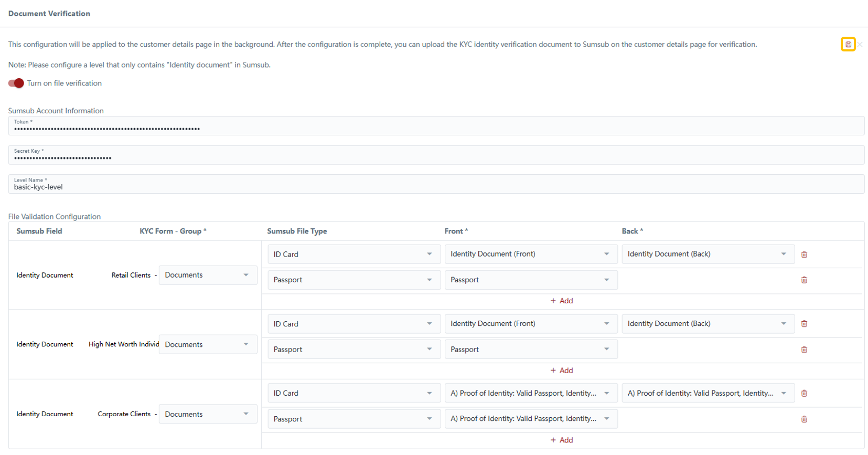Open Retail Clients Documents group dropdown
Screen dimensions: 868x455
(x=208, y=275)
